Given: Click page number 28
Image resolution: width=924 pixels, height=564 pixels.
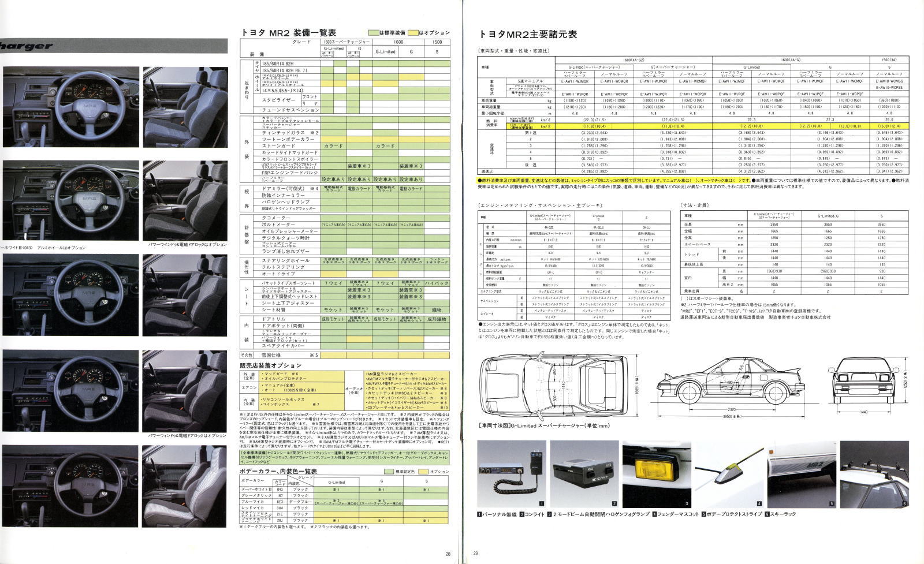Looking at the screenshot, I should pyautogui.click(x=448, y=554).
